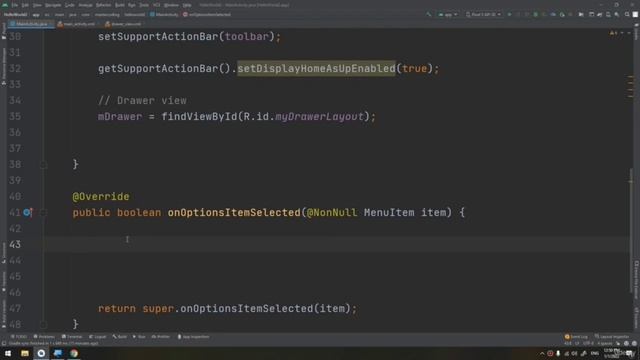The width and height of the screenshot is (640, 360).
Task: Open the Structure sidebar tab
Action: click(4, 253)
